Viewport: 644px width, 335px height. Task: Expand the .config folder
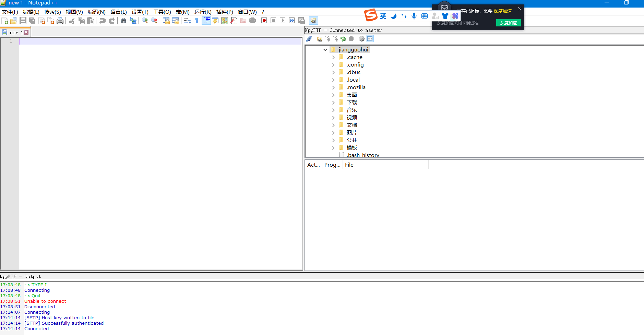(x=333, y=64)
